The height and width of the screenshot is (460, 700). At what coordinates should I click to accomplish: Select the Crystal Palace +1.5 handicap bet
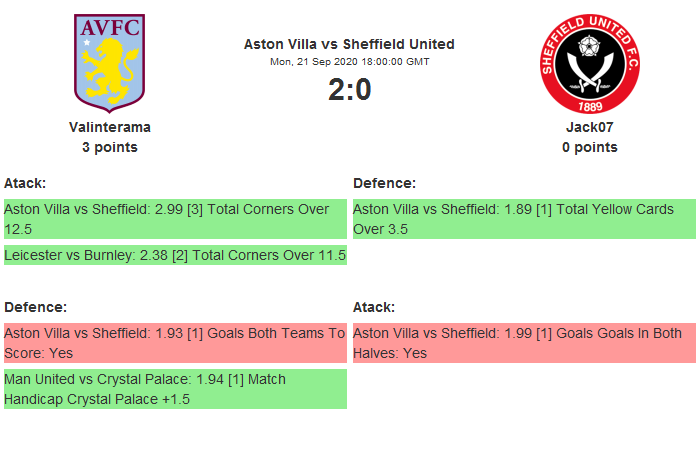coord(175,389)
